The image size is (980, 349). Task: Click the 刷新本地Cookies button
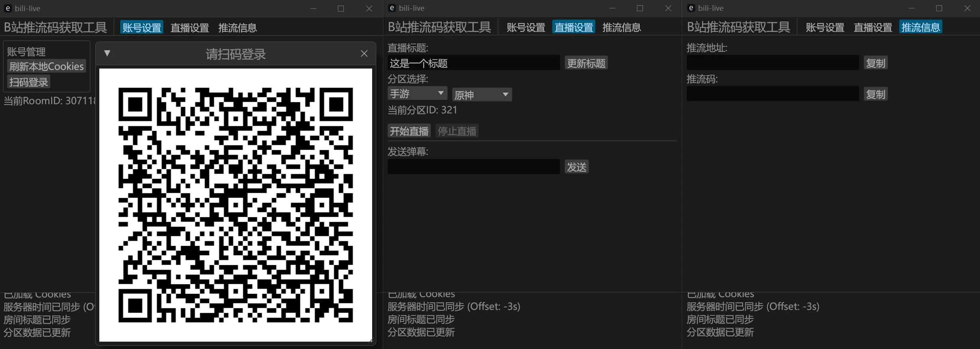[47, 66]
